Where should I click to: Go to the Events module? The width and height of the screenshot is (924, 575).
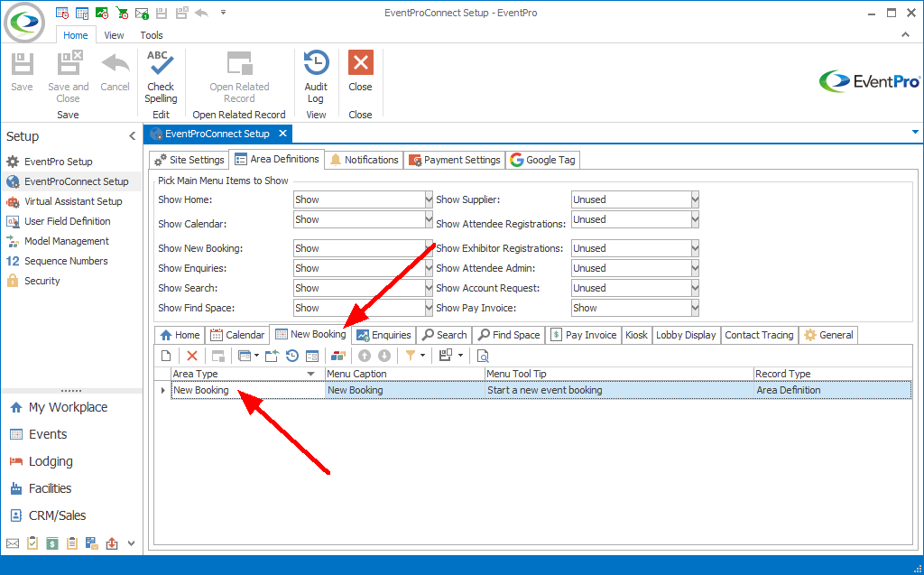[48, 435]
